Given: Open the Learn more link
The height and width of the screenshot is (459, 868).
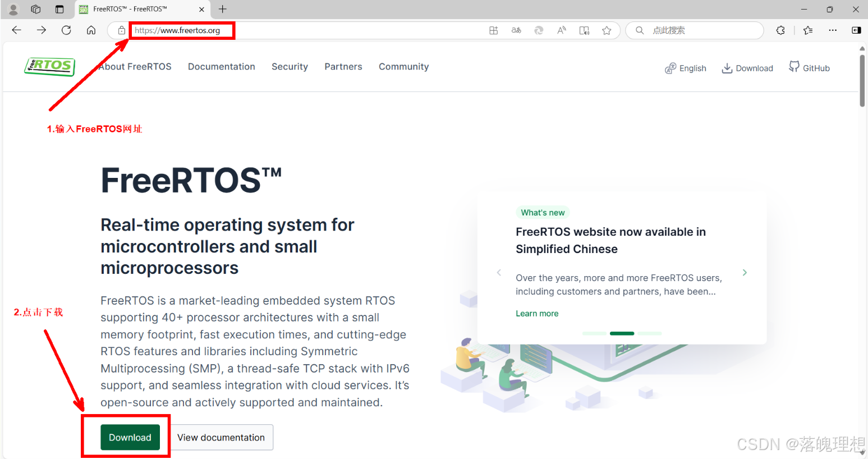Looking at the screenshot, I should pos(536,313).
